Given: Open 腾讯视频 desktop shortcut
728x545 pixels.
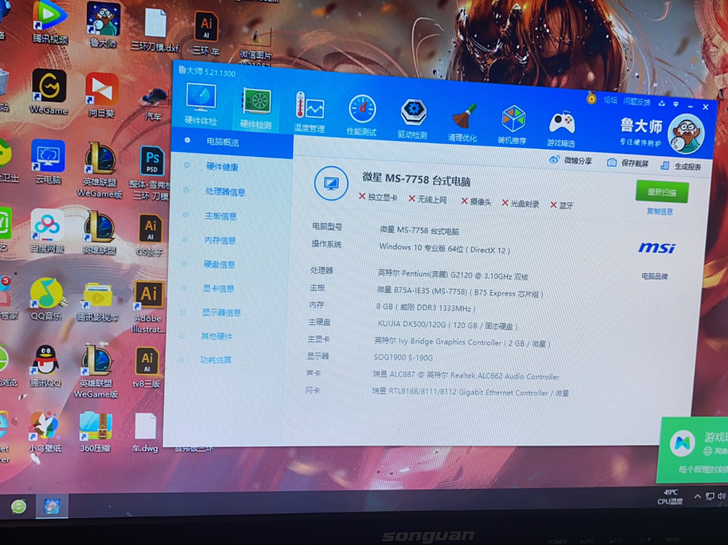Looking at the screenshot, I should point(50,23).
